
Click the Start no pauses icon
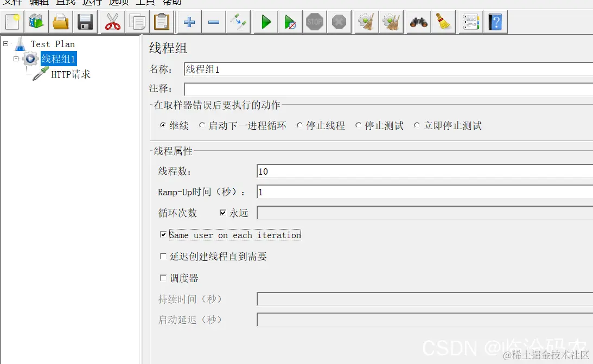(x=289, y=22)
